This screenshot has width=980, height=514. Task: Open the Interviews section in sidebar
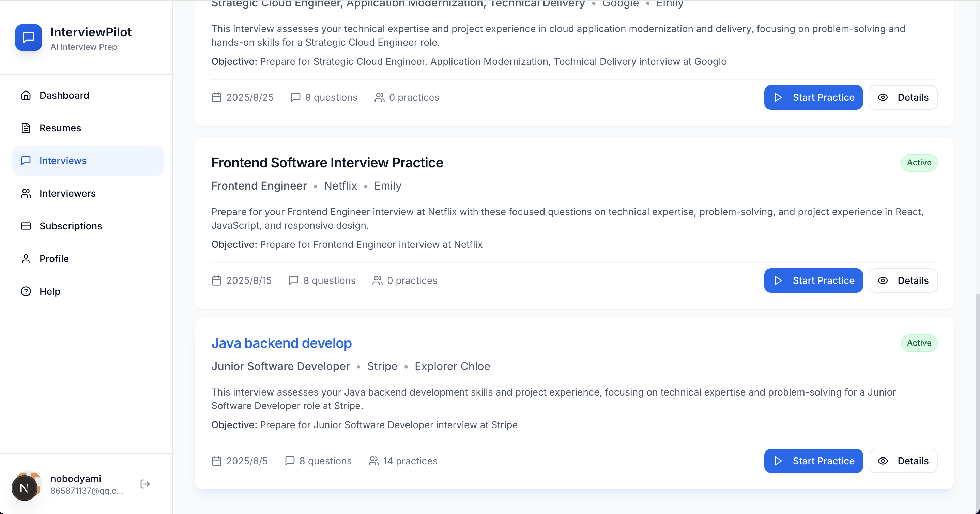pyautogui.click(x=88, y=161)
